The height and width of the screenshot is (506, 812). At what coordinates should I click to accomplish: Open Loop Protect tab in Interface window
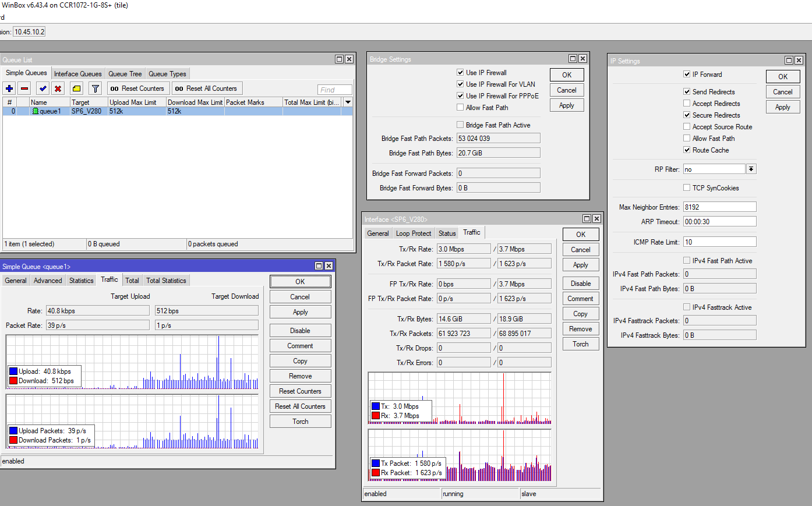coord(414,233)
